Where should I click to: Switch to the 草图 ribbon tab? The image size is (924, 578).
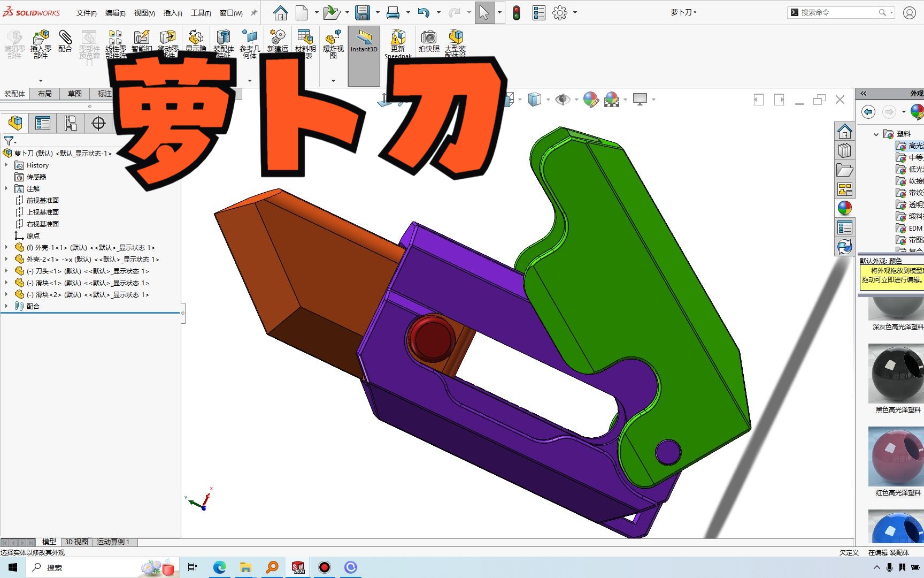74,94
